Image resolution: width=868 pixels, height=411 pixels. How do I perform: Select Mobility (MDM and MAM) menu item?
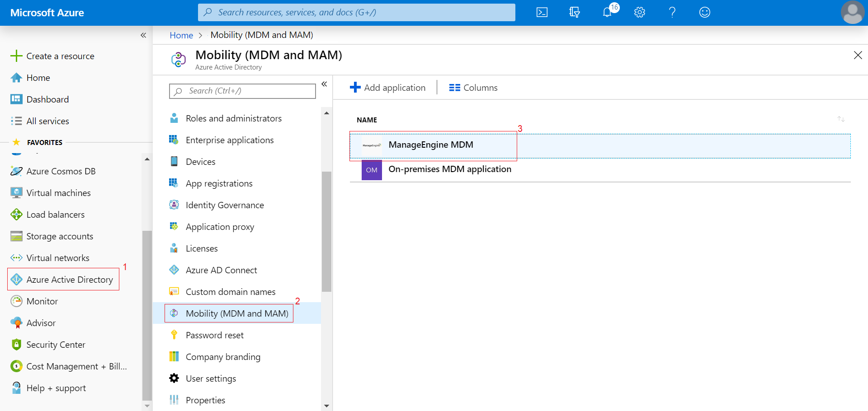pyautogui.click(x=236, y=313)
